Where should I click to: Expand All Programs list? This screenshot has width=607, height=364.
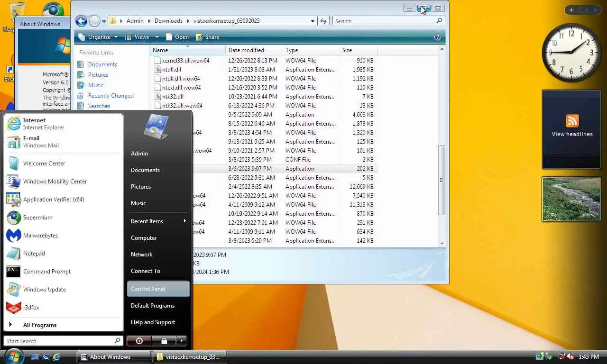(x=63, y=325)
